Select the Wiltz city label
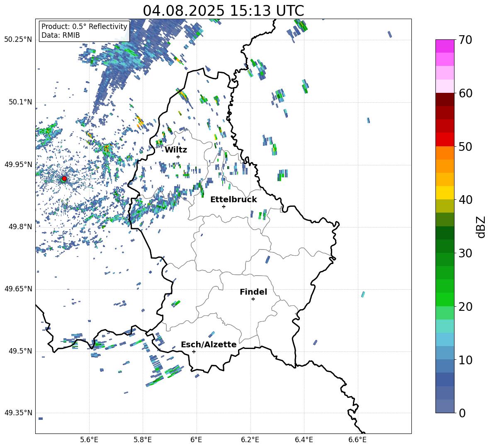Viewport: 491px width, 448px height. (x=176, y=150)
